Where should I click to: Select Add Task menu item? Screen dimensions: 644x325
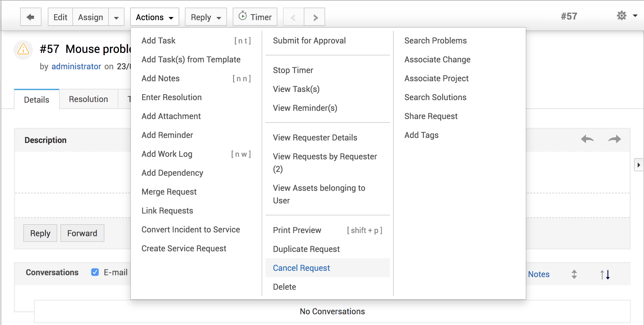[x=197, y=41]
